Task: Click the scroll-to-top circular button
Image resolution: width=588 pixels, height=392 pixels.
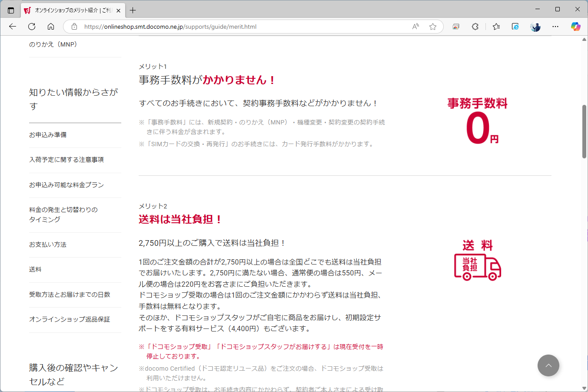Action: 548,365
